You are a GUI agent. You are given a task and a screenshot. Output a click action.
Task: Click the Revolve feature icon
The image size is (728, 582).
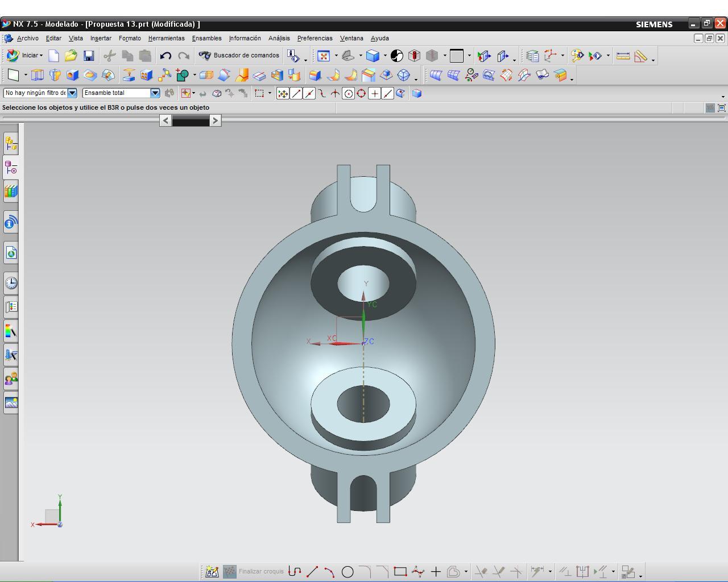coord(55,75)
